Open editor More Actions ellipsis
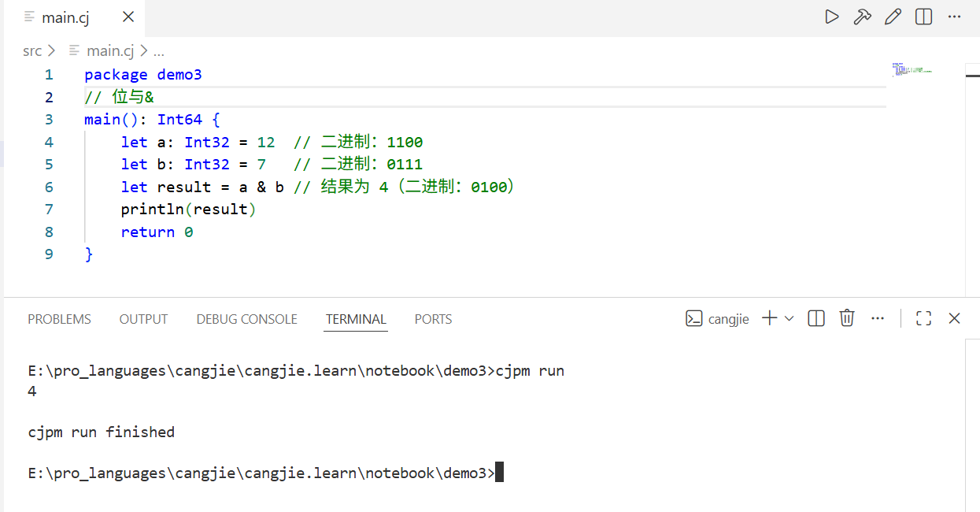Viewport: 980px width, 512px height. point(954,17)
